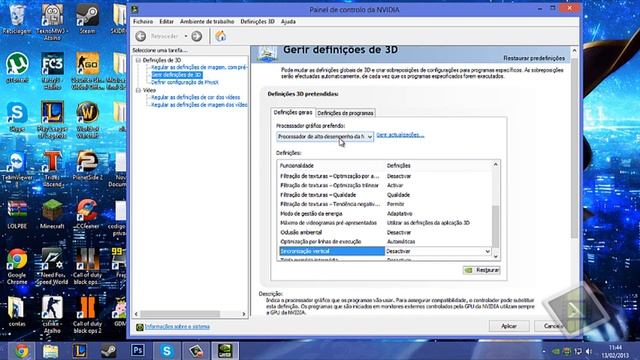
Task: Open Google Chrome desktop shortcut
Action: (x=17, y=266)
